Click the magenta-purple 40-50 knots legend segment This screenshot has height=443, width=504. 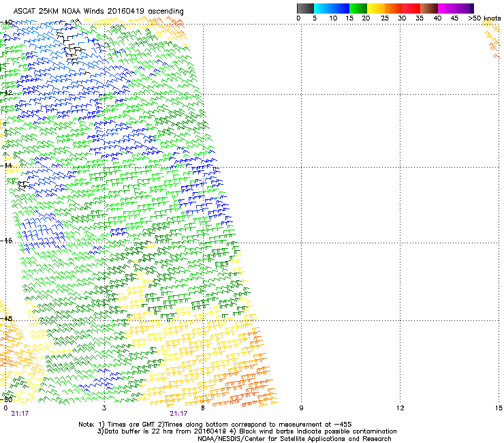(456, 8)
